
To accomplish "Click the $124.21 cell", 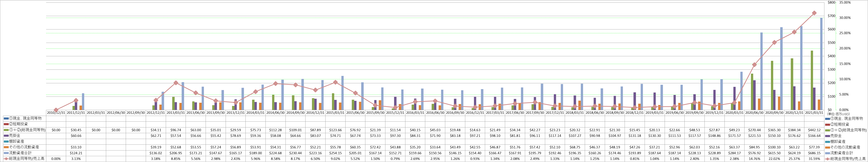I will tap(76, 153).
